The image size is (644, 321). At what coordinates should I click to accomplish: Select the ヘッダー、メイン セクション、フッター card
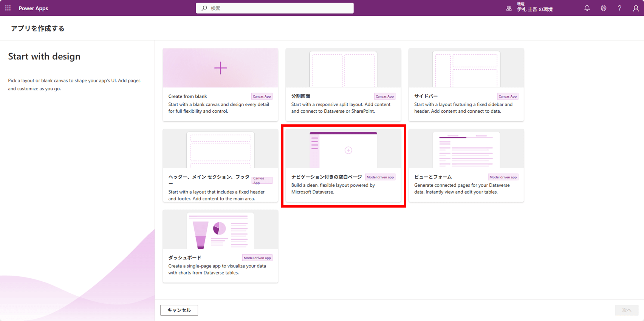(x=220, y=166)
